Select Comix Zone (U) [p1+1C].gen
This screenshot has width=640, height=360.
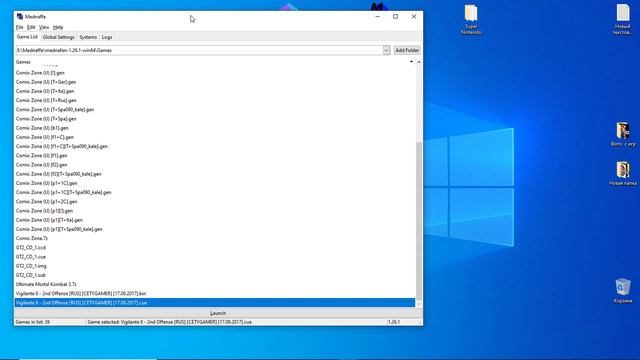pyautogui.click(x=215, y=183)
